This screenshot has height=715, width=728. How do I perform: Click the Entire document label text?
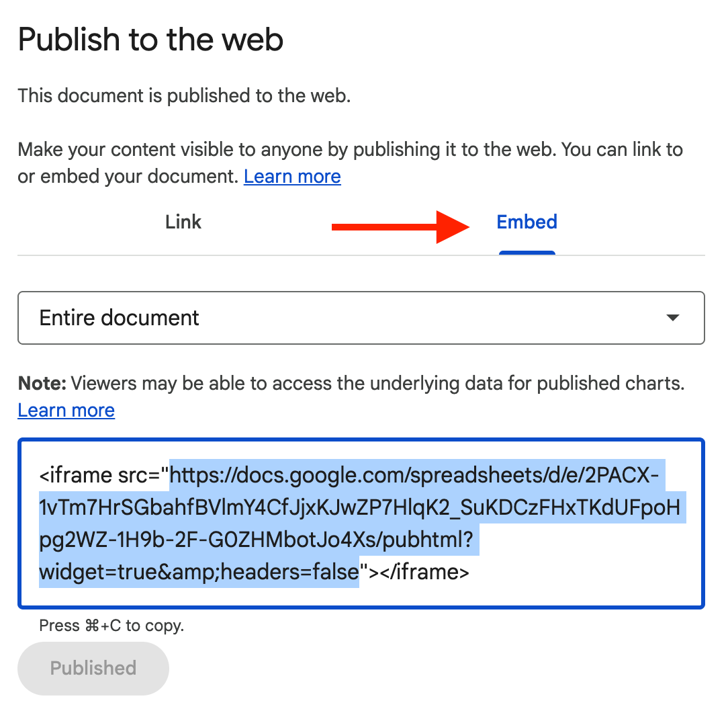pyautogui.click(x=119, y=317)
